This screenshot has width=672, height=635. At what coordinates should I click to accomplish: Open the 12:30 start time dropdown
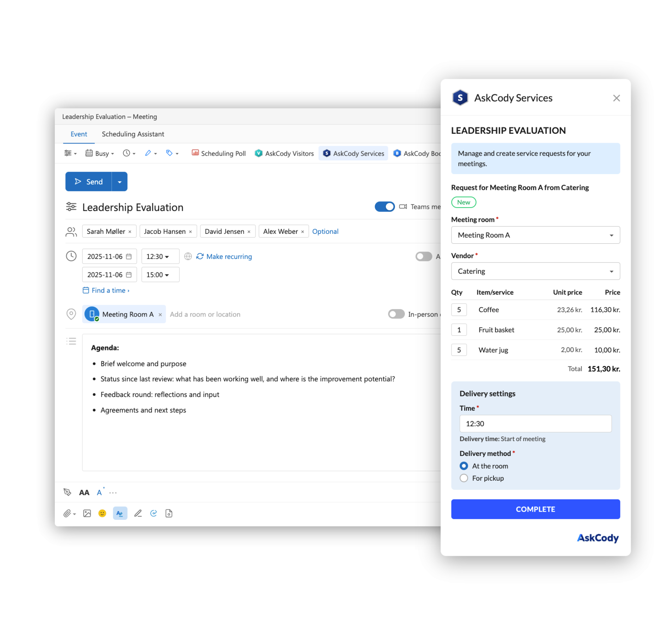point(160,256)
